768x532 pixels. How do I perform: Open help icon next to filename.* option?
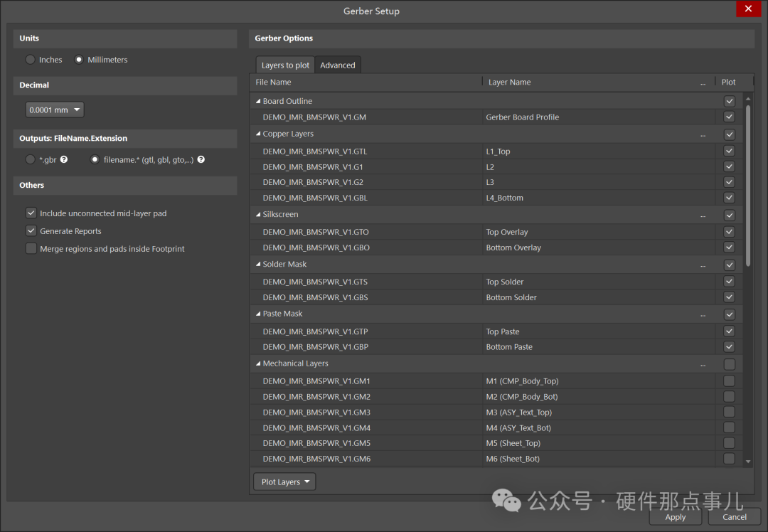pyautogui.click(x=201, y=160)
